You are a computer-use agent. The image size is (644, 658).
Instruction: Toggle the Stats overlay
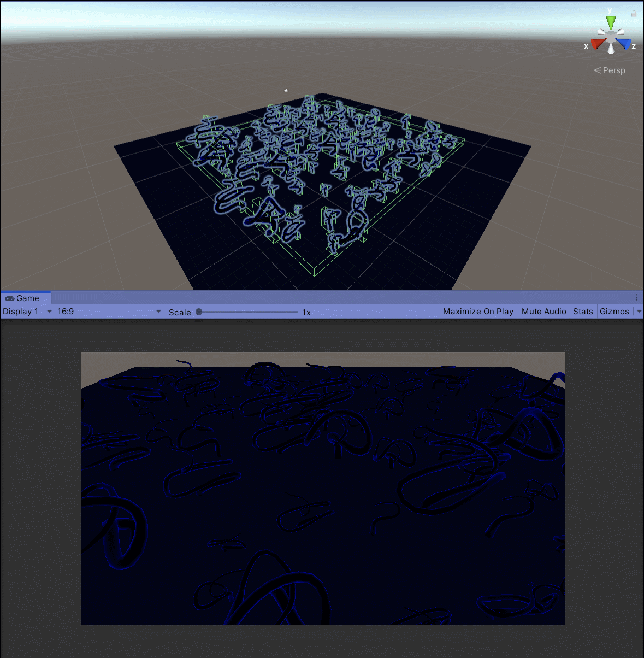[583, 312]
